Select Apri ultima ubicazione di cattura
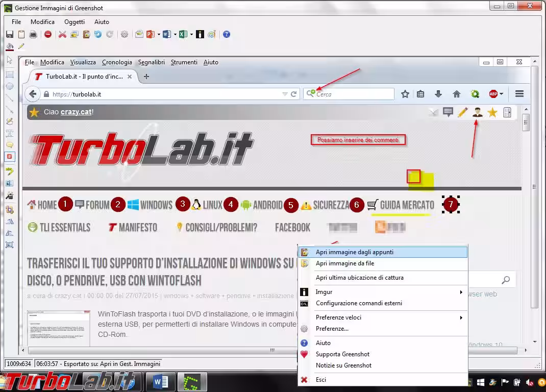The height and width of the screenshot is (392, 546). [x=383, y=278]
